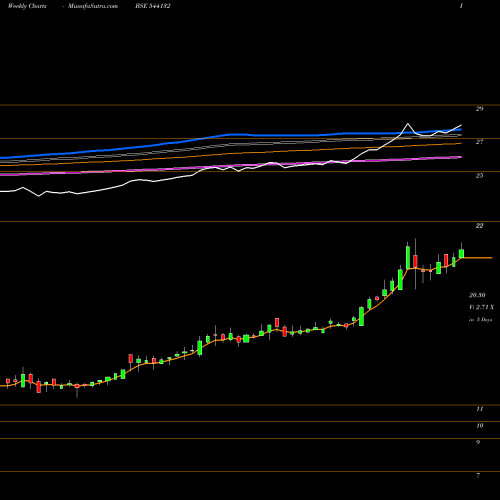
Task: Click the price axis label '9'
Action: pos(478,442)
